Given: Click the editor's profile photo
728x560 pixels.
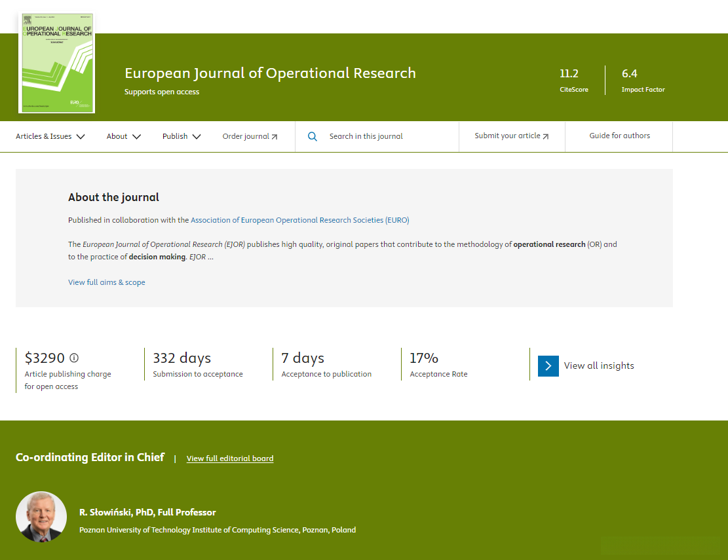Looking at the screenshot, I should [x=41, y=517].
